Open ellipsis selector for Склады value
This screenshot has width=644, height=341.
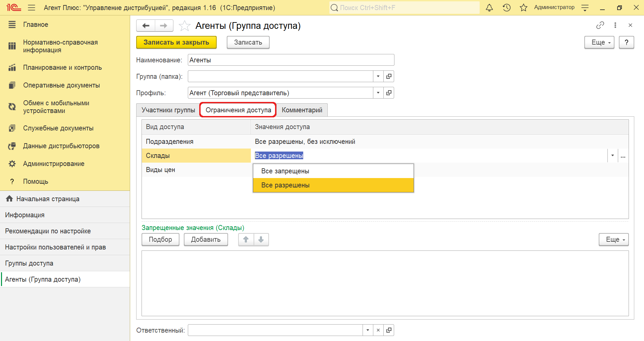623,156
